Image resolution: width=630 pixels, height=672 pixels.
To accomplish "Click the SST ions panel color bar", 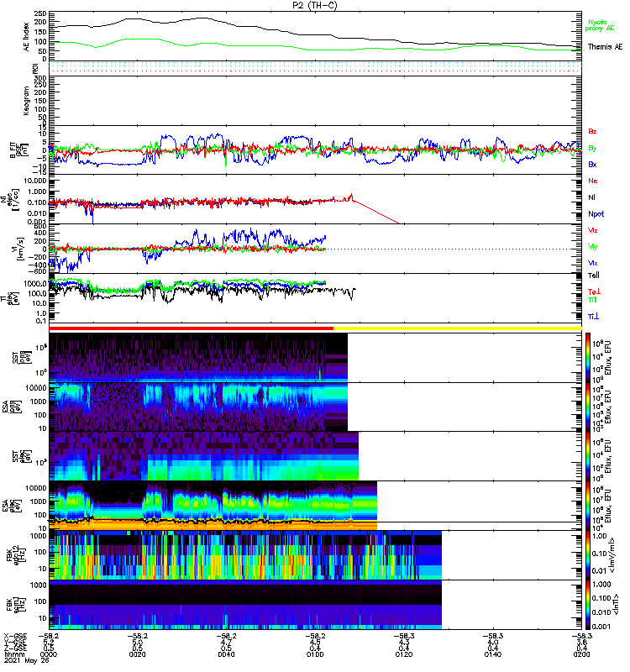I will [x=588, y=357].
